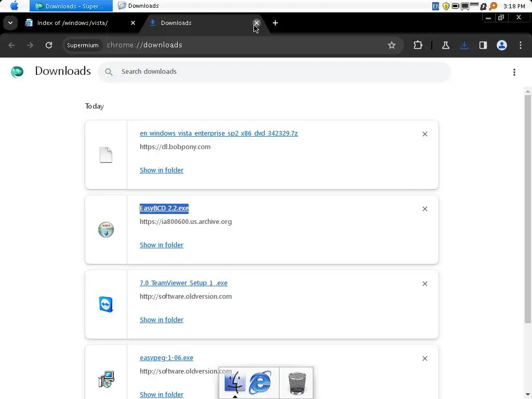The width and height of the screenshot is (532, 399).
Task: Click the Apple logo menu
Action: click(14, 6)
